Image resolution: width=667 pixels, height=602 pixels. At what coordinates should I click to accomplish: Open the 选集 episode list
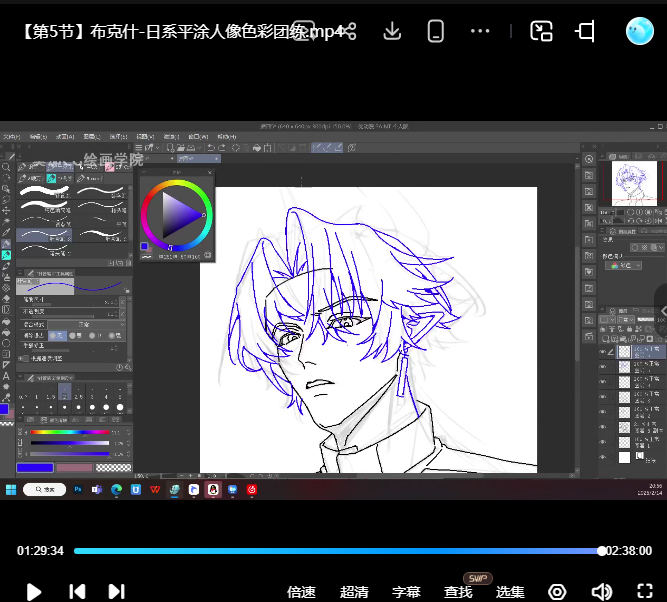[510, 592]
